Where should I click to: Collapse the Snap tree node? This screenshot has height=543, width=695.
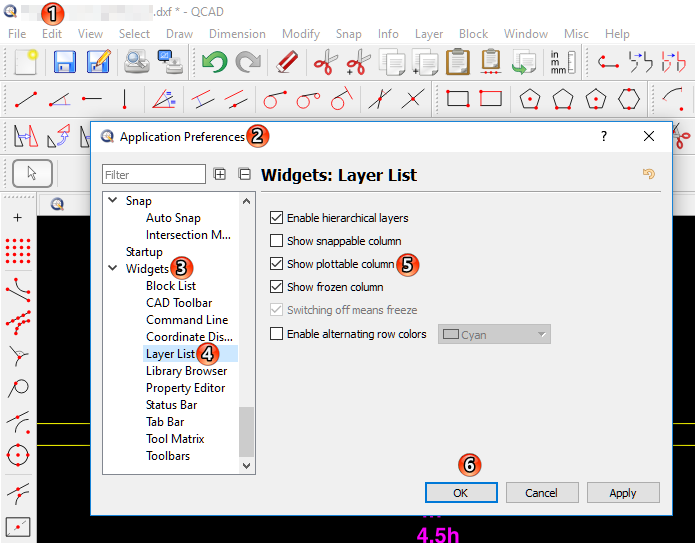point(112,201)
